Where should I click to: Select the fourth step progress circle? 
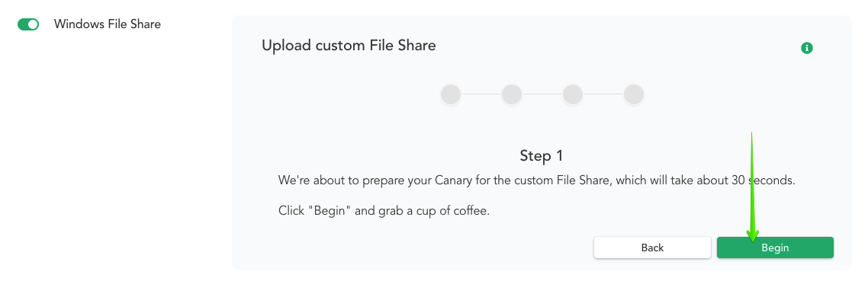[x=633, y=94]
